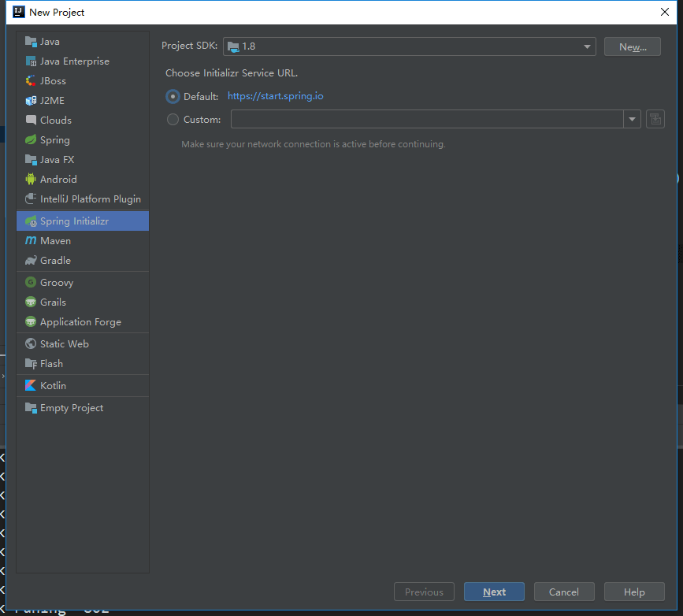Click the Java FX folder icon

pyautogui.click(x=31, y=160)
